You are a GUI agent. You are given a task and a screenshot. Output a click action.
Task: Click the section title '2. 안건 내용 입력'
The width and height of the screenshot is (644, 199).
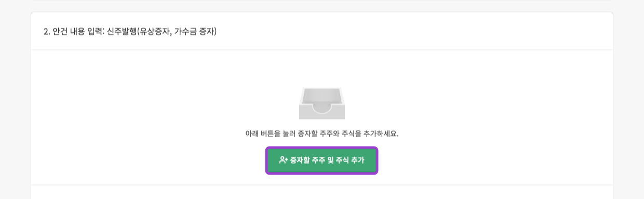[x=74, y=32]
